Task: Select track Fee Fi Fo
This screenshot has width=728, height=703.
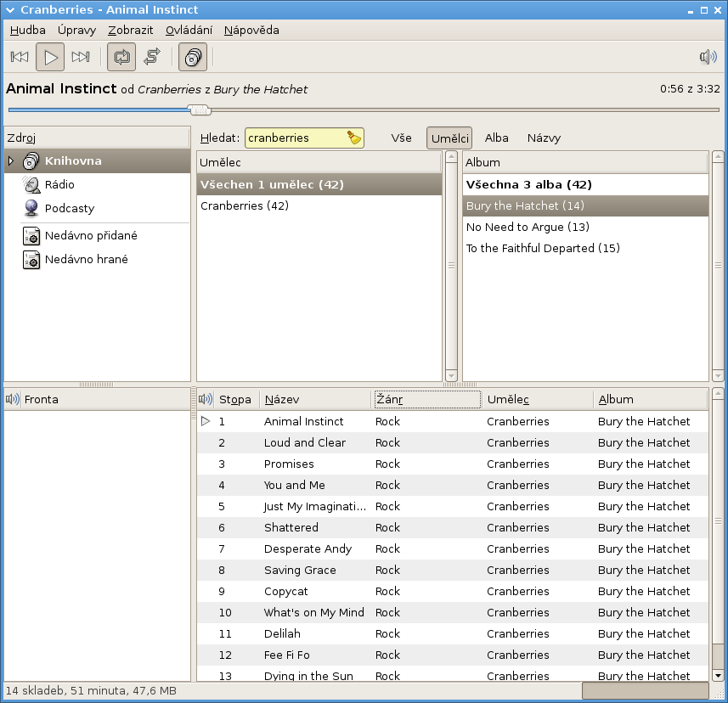Action: coord(453,655)
